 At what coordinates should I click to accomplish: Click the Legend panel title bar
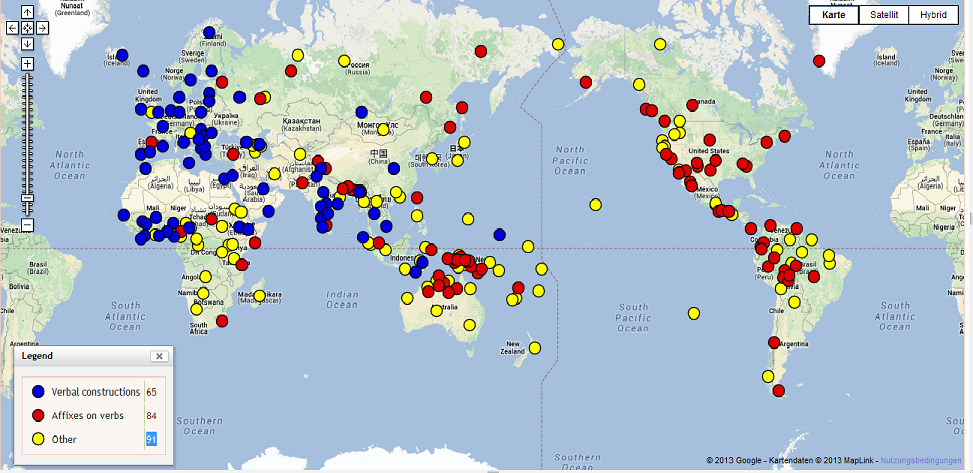[x=80, y=356]
